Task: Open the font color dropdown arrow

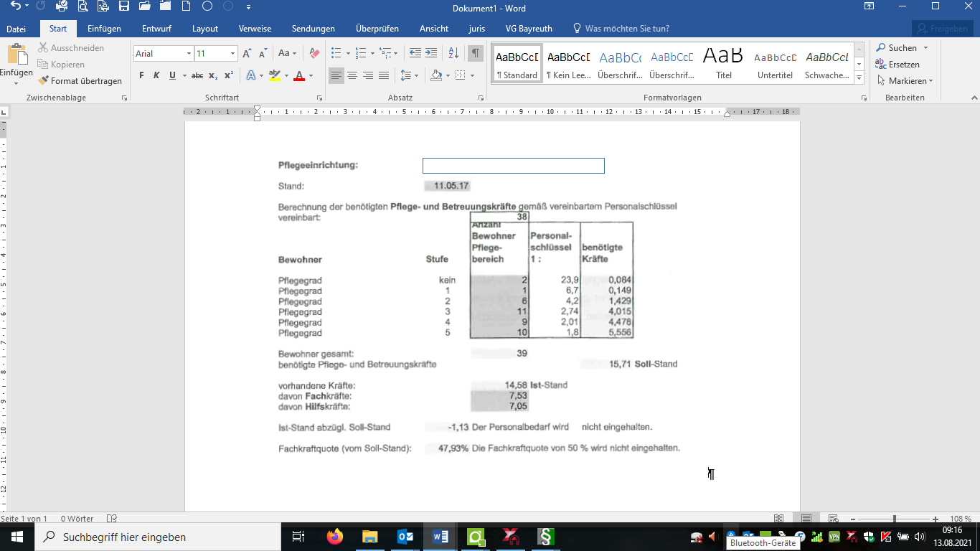Action: click(x=311, y=75)
